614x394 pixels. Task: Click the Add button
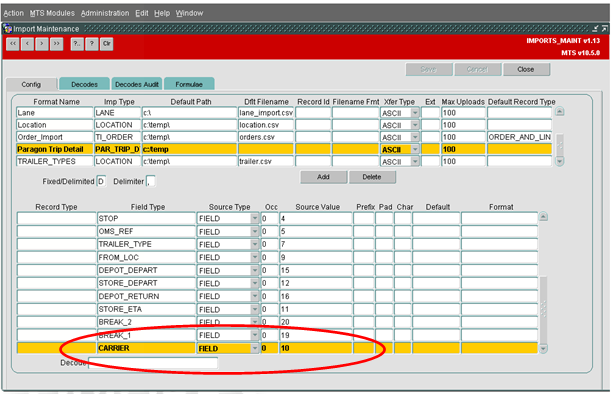(x=323, y=177)
